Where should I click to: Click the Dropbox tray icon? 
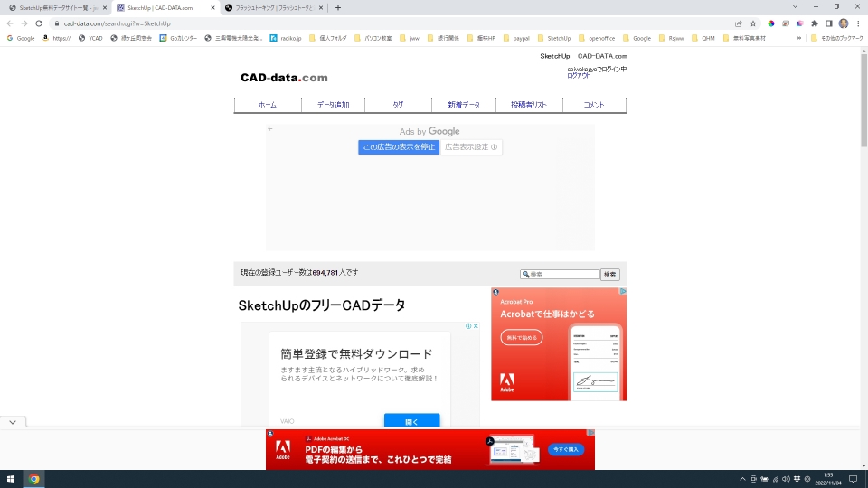coord(797,479)
